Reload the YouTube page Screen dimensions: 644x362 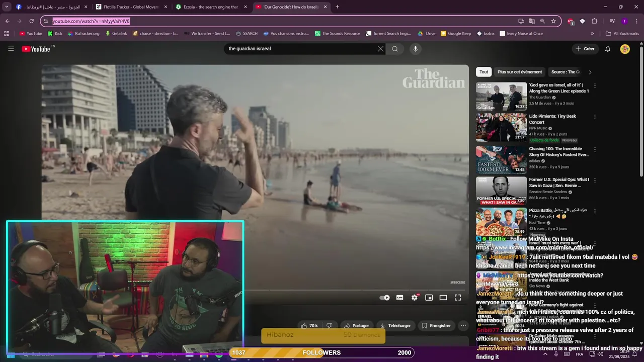(x=31, y=21)
